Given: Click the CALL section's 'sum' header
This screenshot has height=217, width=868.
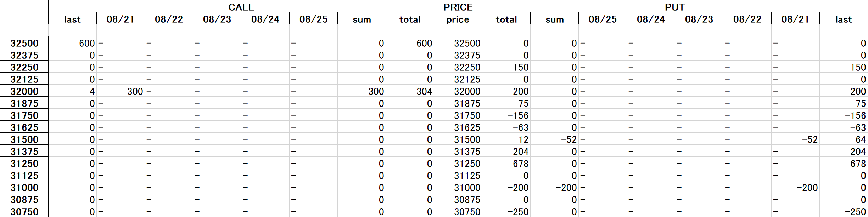Looking at the screenshot, I should 362,19.
